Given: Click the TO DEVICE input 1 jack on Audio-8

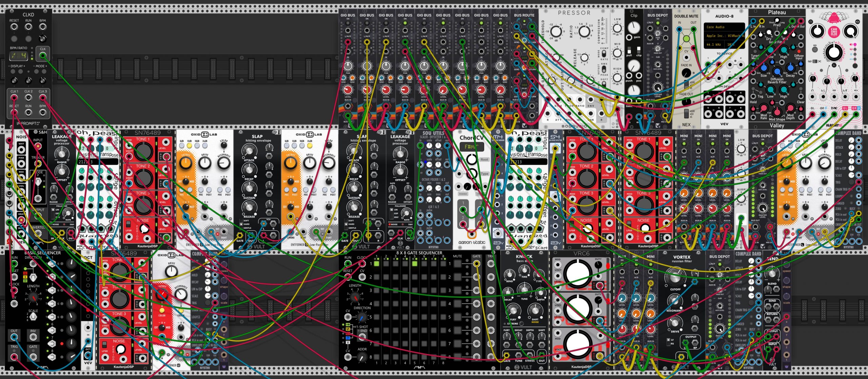Looking at the screenshot, I should [x=708, y=64].
